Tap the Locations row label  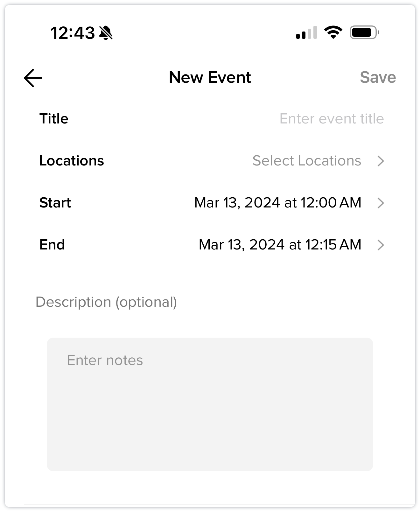72,161
